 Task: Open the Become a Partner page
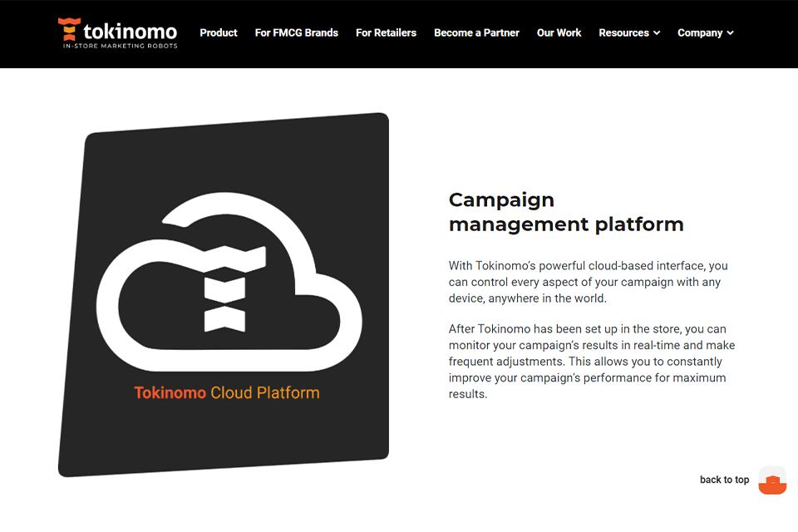476,32
